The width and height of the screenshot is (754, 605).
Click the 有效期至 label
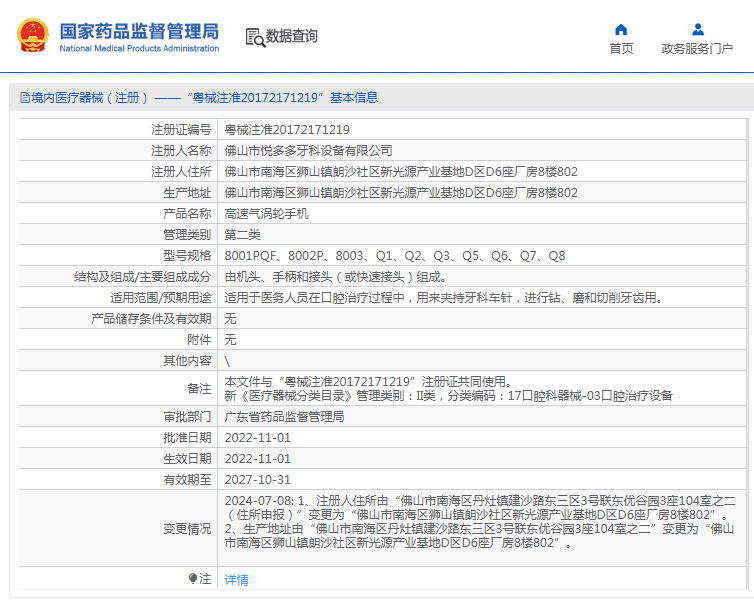pyautogui.click(x=187, y=480)
